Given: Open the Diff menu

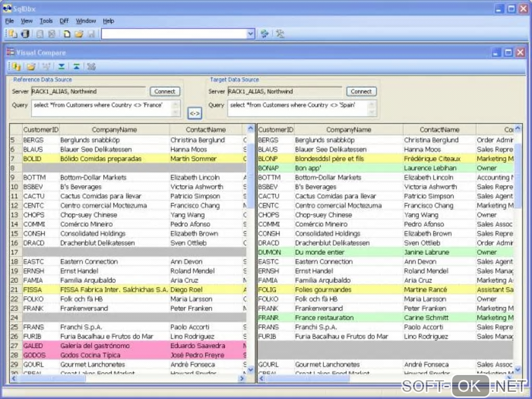Looking at the screenshot, I should tap(64, 21).
